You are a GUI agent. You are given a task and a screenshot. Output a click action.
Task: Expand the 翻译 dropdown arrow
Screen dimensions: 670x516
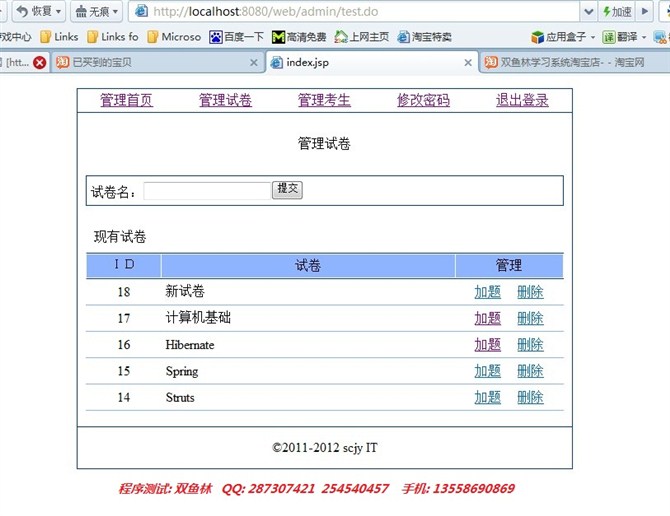[644, 38]
